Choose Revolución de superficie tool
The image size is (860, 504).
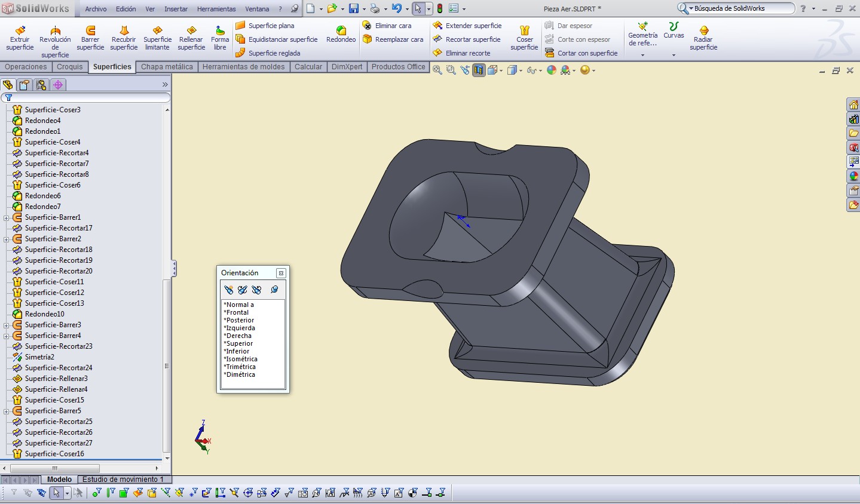(x=55, y=42)
